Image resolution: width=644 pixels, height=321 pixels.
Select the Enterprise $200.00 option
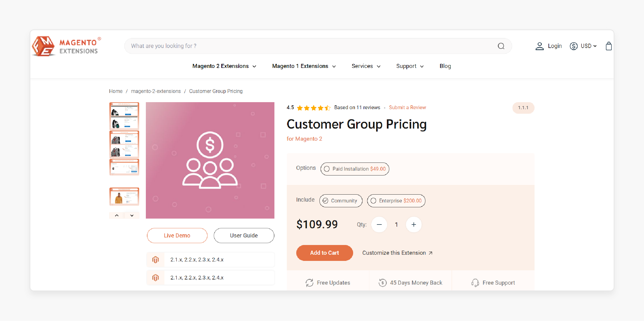396,201
